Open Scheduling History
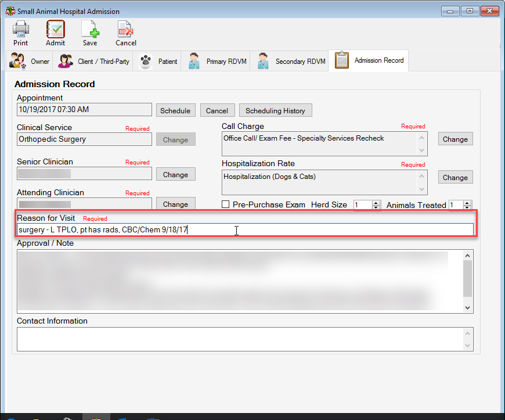This screenshot has width=505, height=420. click(x=275, y=110)
